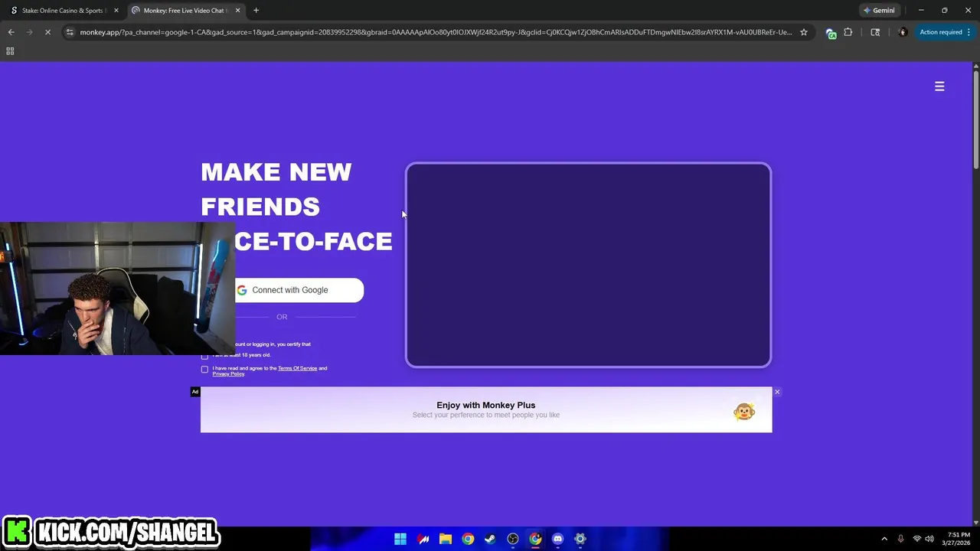
Task: Tick the Terms of Service agreement checkbox
Action: pos(204,370)
